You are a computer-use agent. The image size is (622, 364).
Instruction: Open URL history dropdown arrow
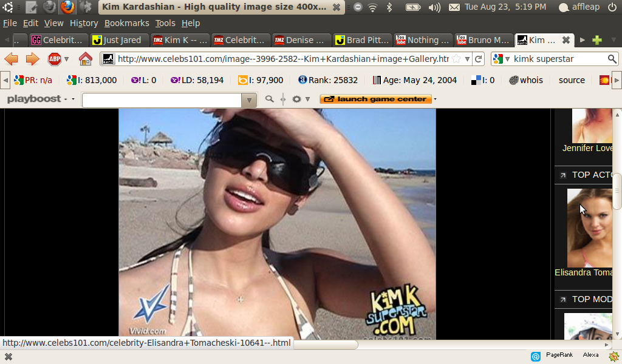point(467,59)
